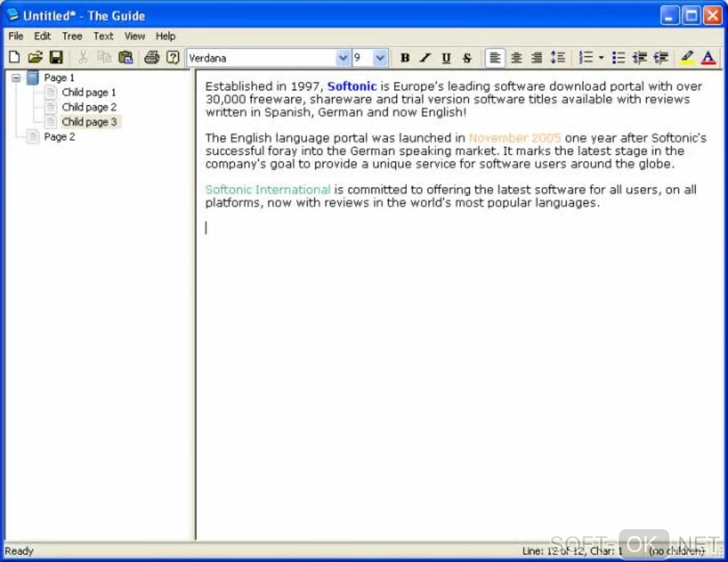The width and height of the screenshot is (728, 562).
Task: Open a file using the folder icon
Action: pos(35,58)
